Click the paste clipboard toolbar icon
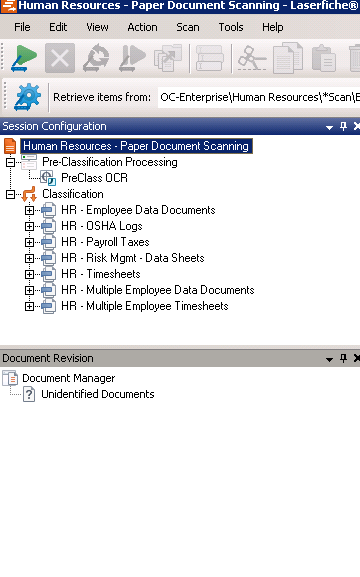Screen dimensions: 360x577 pyautogui.click(x=324, y=58)
